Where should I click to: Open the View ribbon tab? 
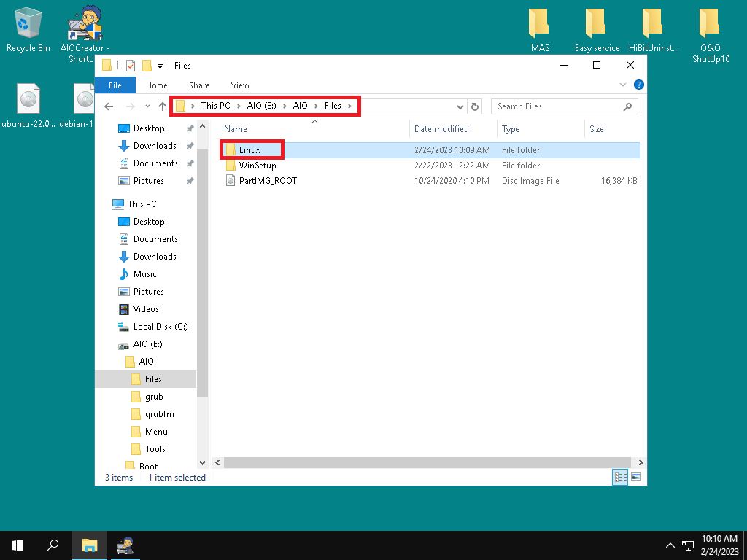pos(240,85)
